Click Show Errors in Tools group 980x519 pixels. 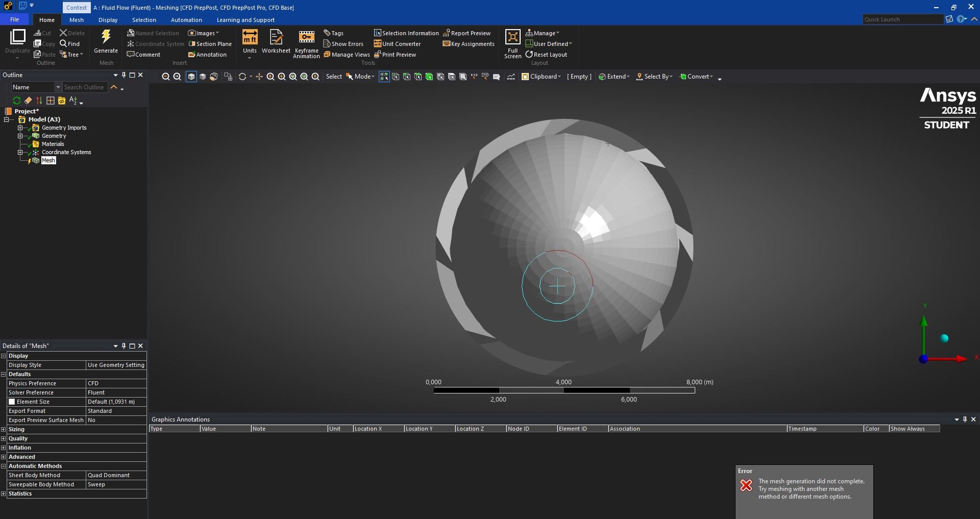click(344, 44)
